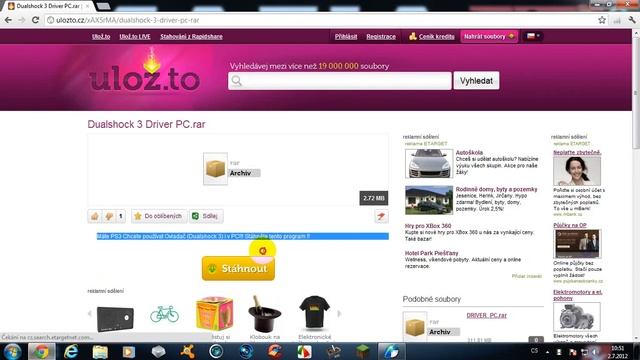Open Internet Explorer from taskbar
640x360 pixels.
(71, 351)
